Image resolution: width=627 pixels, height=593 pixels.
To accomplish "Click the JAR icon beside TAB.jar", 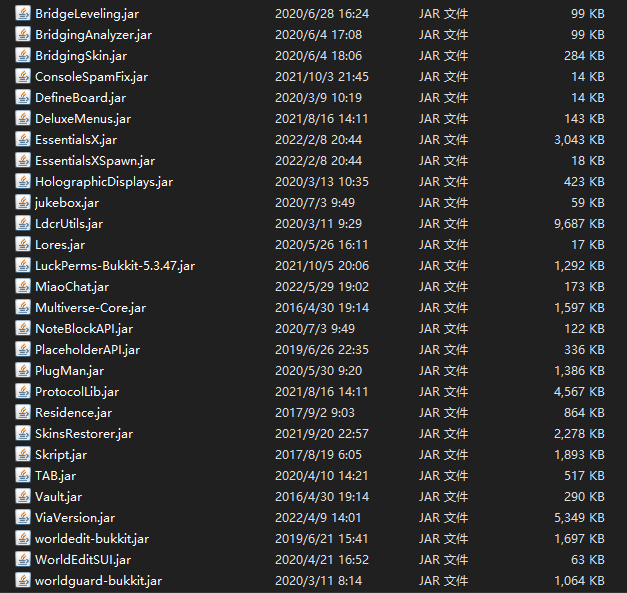I will tap(23, 475).
